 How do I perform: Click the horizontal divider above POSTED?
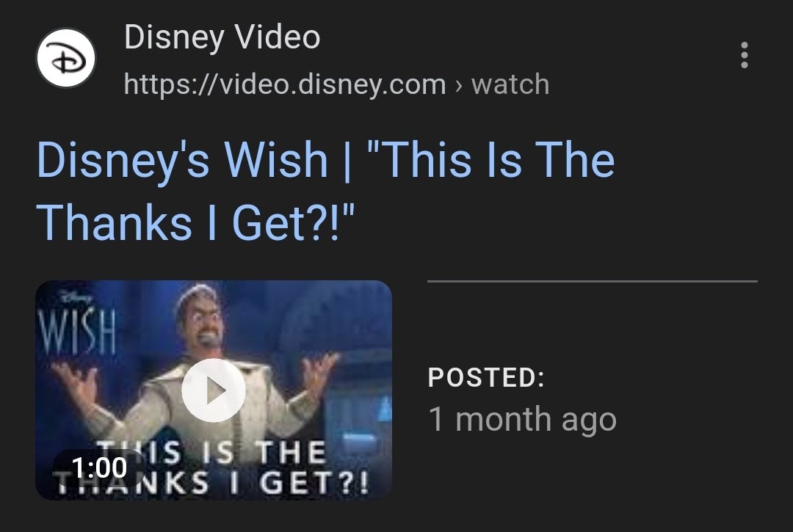coord(593,281)
